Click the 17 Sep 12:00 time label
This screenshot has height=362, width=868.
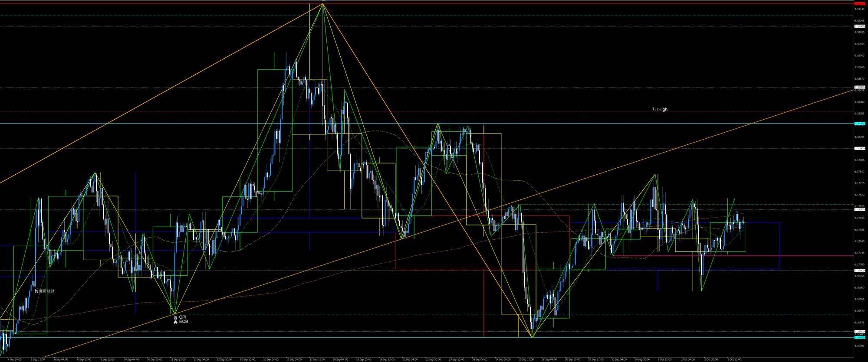click(x=317, y=359)
